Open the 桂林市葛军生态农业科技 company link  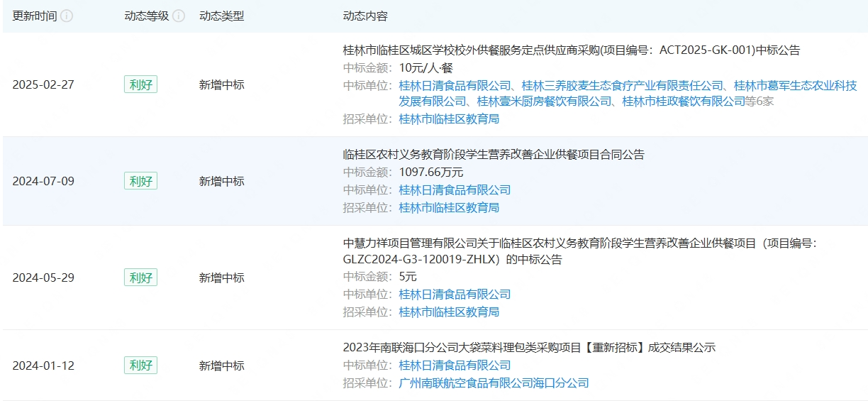point(795,85)
